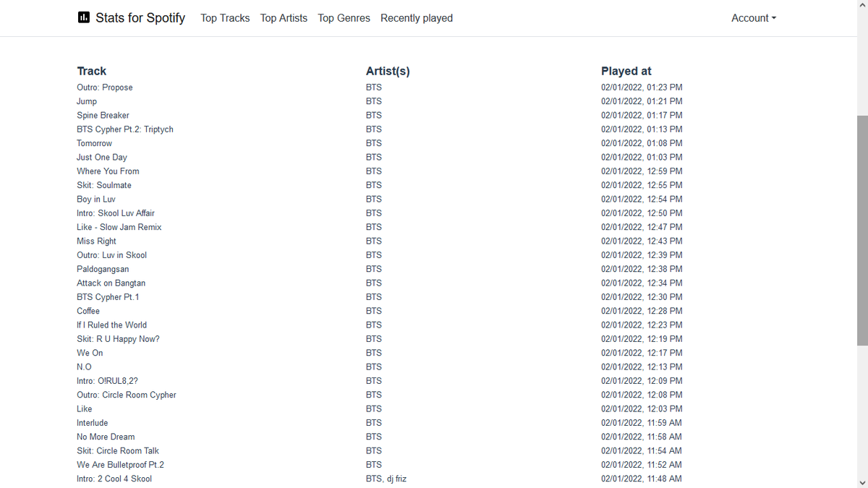Click the track 'Coffee'

[88, 311]
